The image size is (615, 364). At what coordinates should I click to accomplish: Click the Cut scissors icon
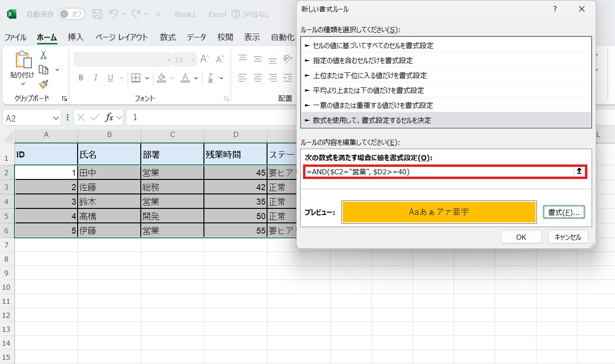point(43,55)
